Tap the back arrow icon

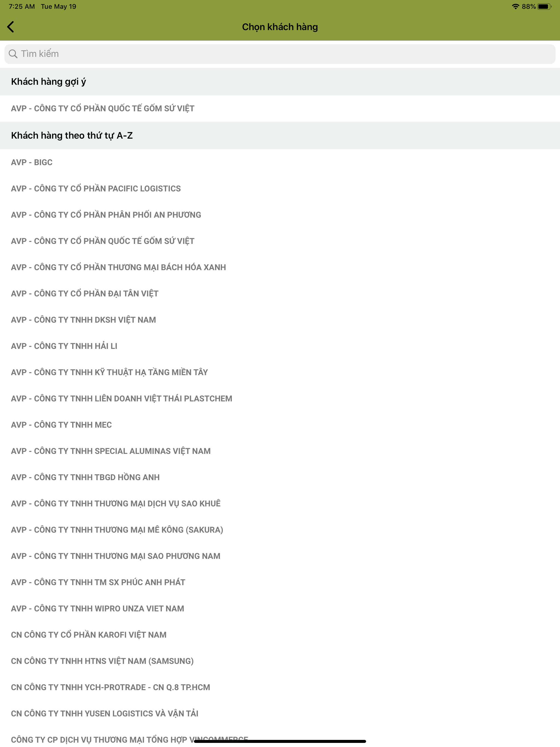coord(11,27)
